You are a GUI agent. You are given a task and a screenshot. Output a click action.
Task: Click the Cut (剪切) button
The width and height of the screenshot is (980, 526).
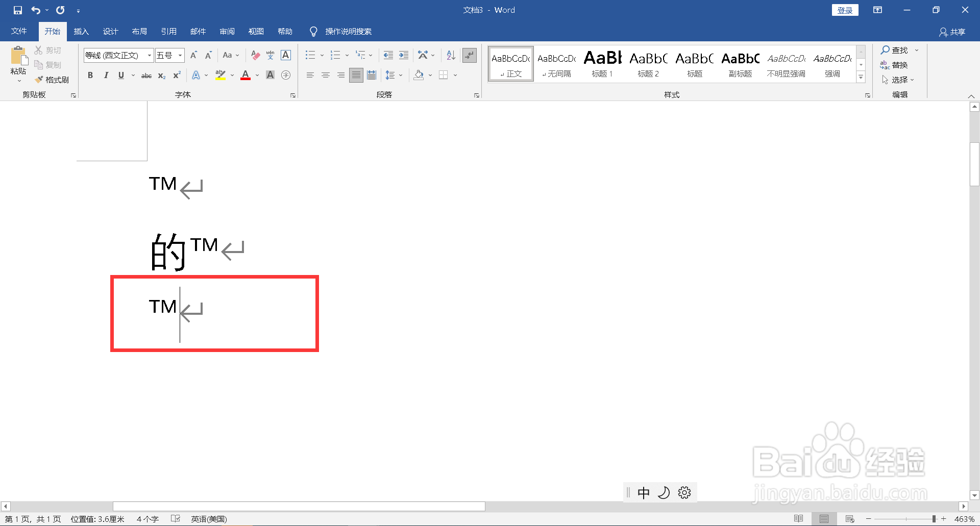[48, 50]
